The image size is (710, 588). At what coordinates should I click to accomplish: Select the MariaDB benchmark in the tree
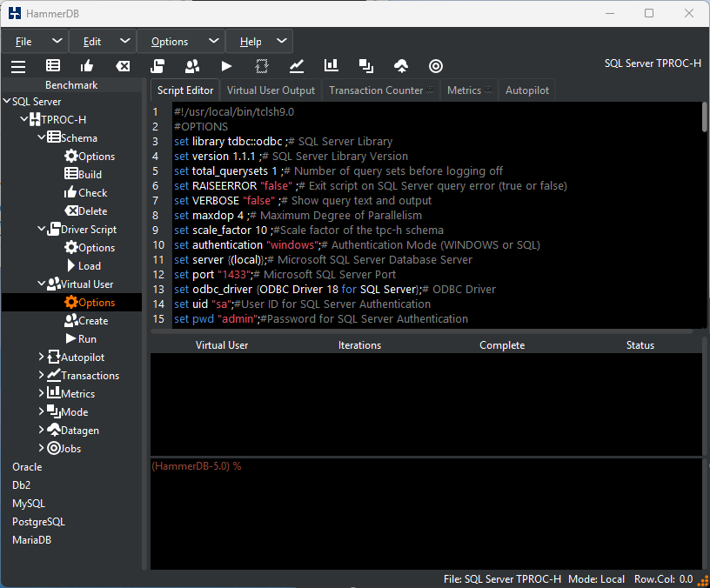pyautogui.click(x=31, y=539)
